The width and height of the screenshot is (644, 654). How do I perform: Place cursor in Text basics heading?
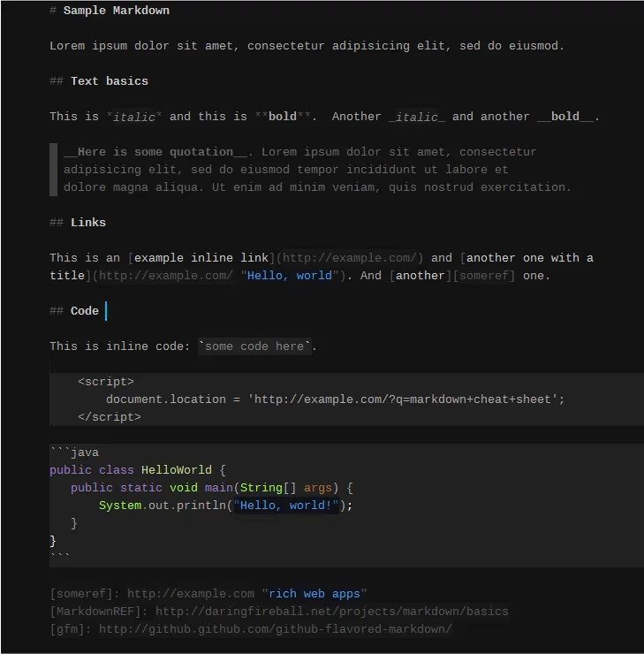tap(109, 81)
